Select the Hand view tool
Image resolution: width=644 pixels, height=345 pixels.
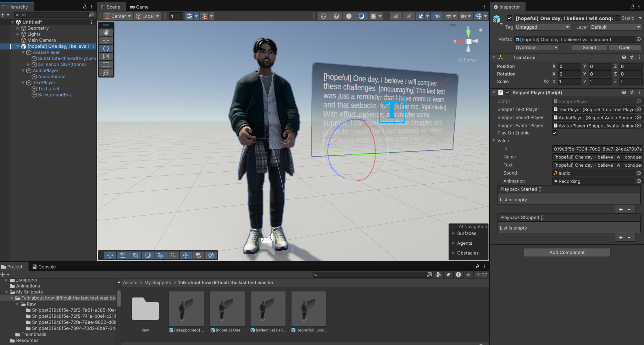click(106, 32)
